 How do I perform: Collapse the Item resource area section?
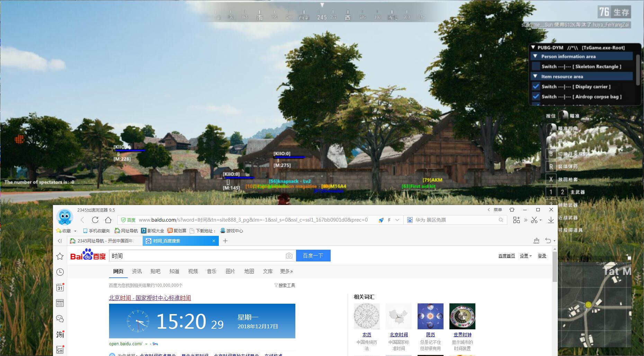535,76
